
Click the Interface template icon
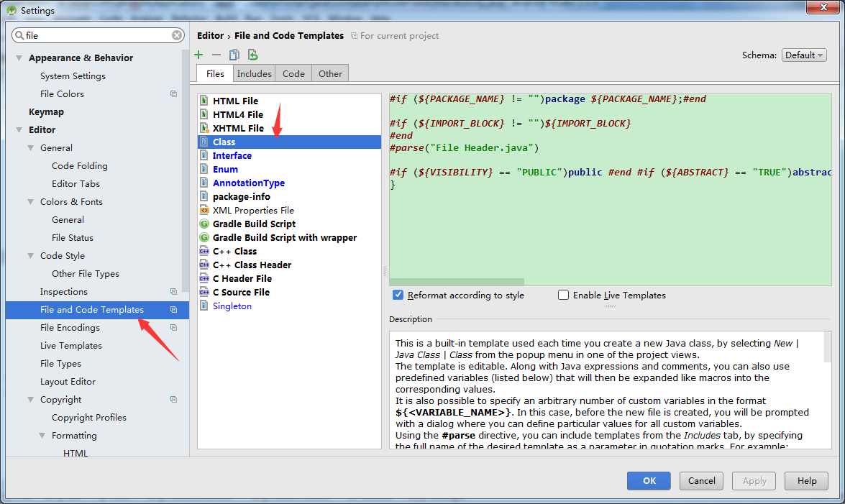tap(204, 155)
